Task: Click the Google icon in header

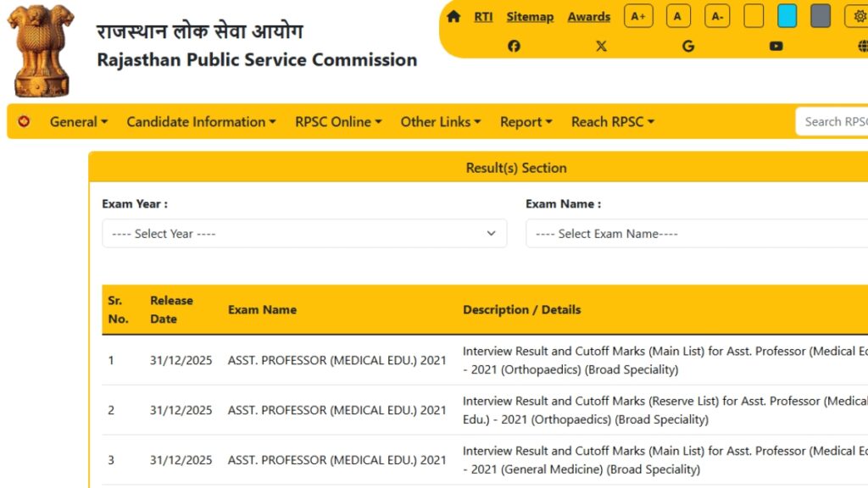Action: click(x=688, y=46)
